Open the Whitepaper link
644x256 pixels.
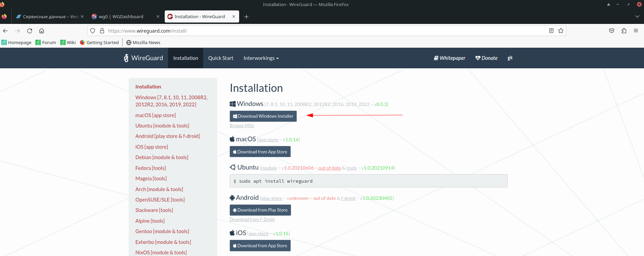click(x=450, y=58)
